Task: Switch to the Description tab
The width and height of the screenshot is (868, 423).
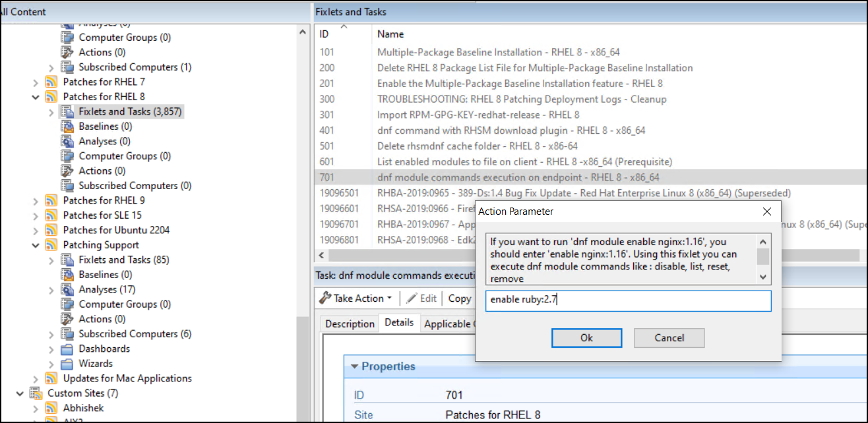Action: click(350, 323)
